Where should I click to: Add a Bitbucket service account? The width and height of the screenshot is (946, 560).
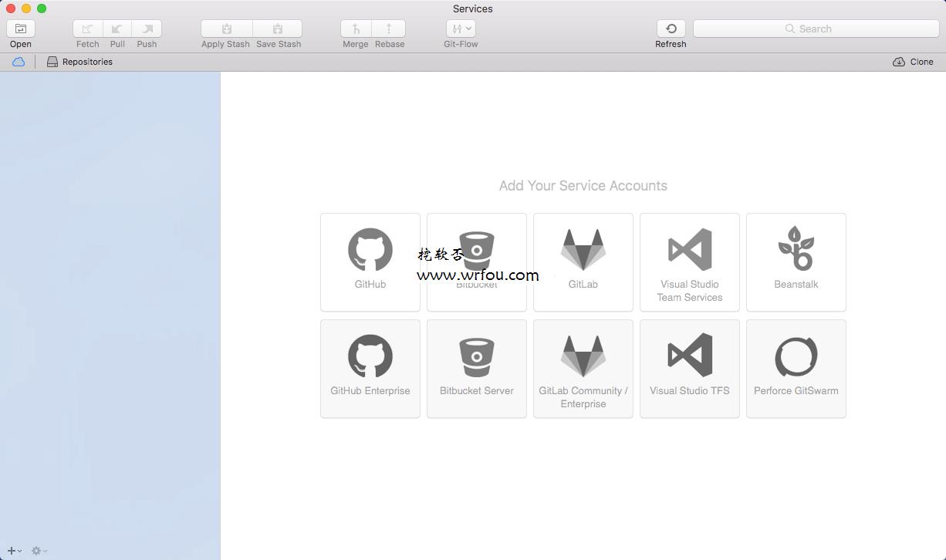[477, 262]
